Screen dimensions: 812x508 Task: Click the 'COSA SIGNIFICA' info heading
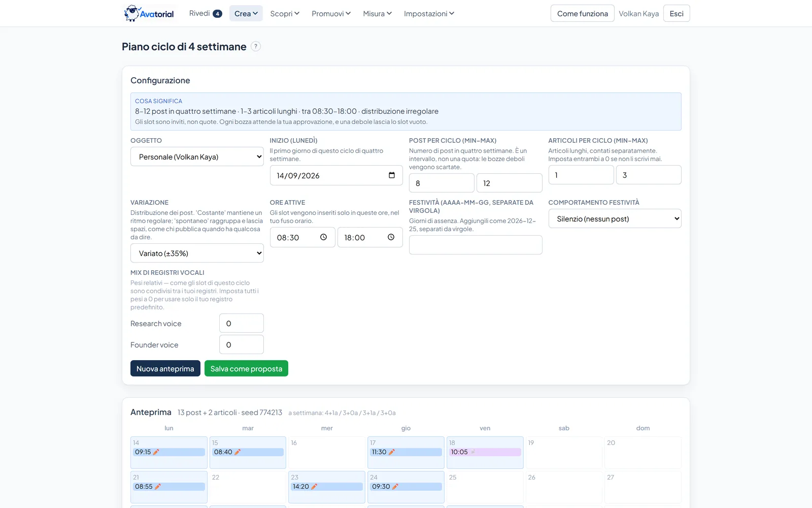click(158, 101)
